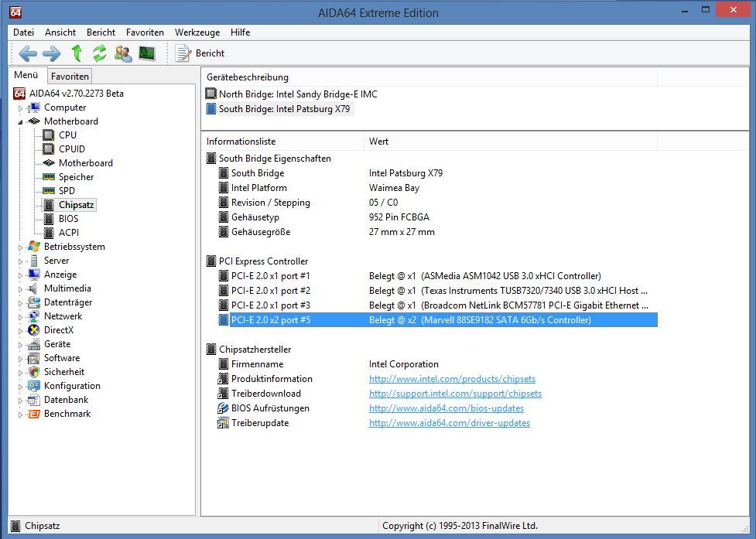Screen dimensions: 756x539
Task: Click the Konfiguration icon
Action: [34, 386]
